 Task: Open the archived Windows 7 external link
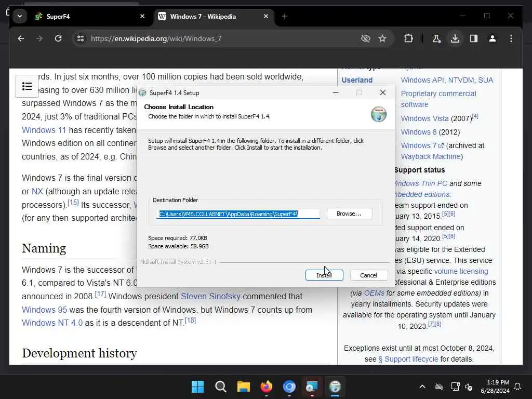click(422, 145)
